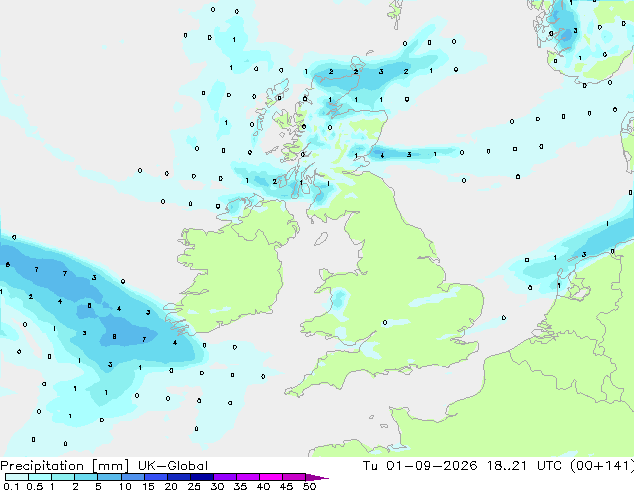
Task: Click the above-50 arrow tip of legend
Action: [317, 477]
